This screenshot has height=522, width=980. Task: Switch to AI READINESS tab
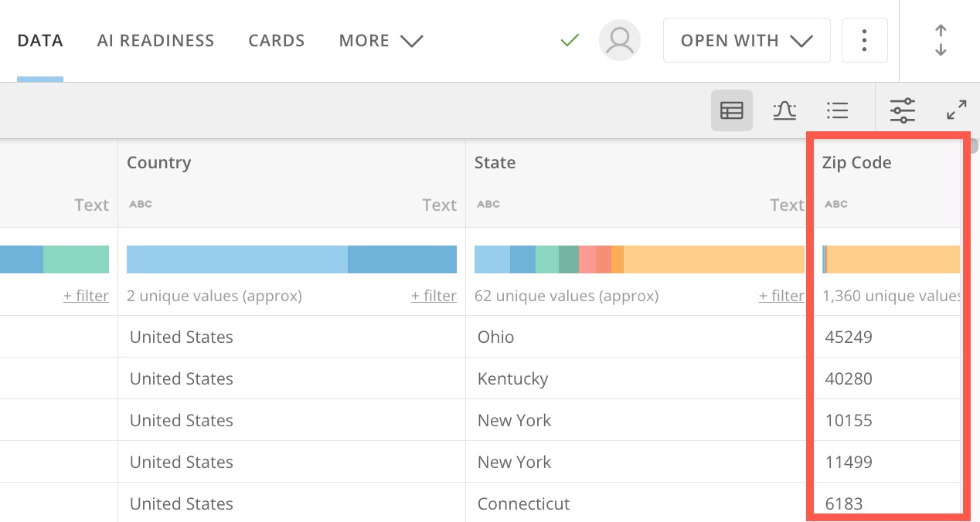click(155, 40)
